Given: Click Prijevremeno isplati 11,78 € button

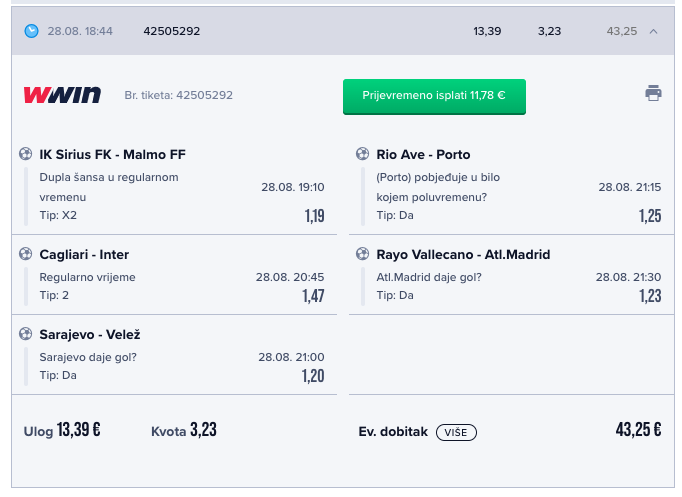Looking at the screenshot, I should (434, 97).
